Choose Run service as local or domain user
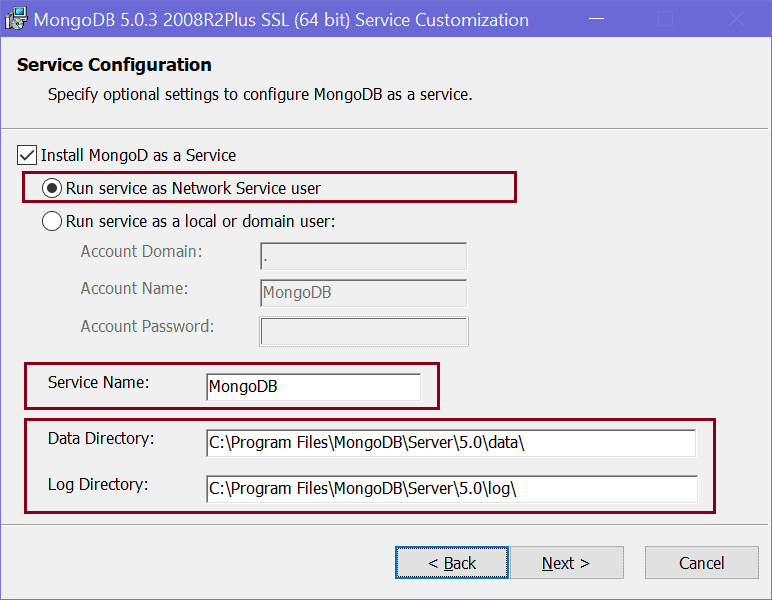This screenshot has height=600, width=772. [x=52, y=221]
